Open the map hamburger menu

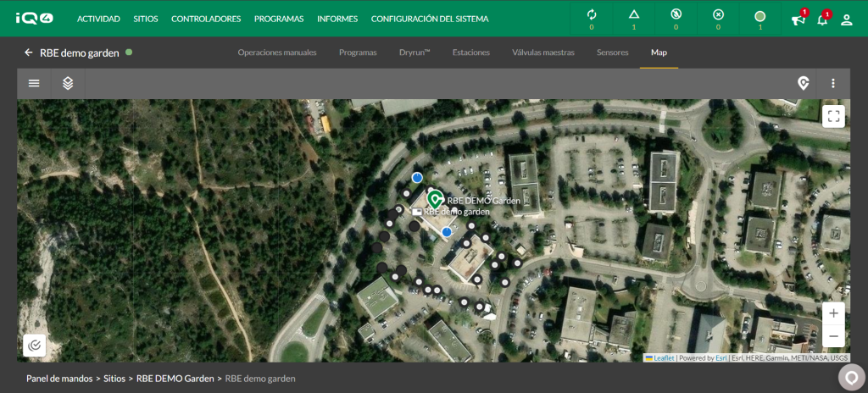[34, 84]
